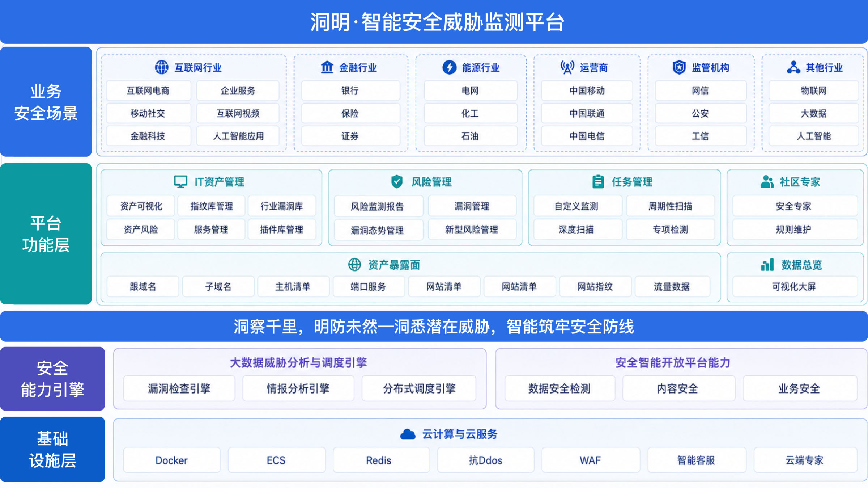868x488 pixels.
Task: Click the 人工智能应用 box
Action: pyautogui.click(x=238, y=136)
